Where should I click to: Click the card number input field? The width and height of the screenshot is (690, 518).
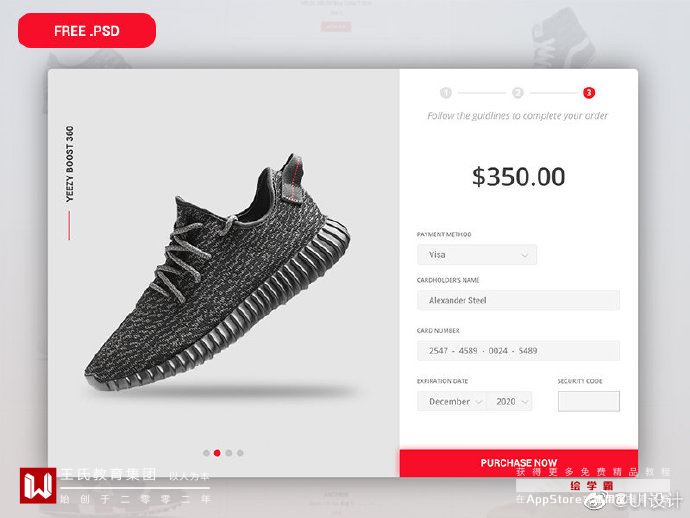pos(518,351)
